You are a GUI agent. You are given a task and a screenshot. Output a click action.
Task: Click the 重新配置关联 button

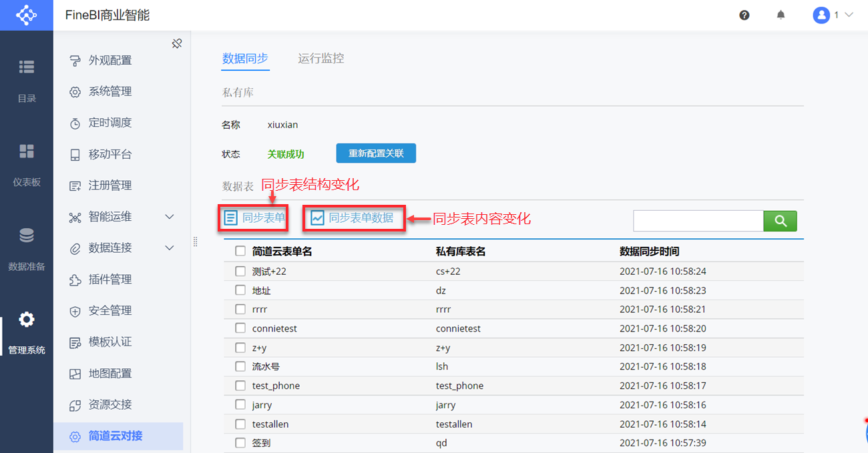(376, 153)
